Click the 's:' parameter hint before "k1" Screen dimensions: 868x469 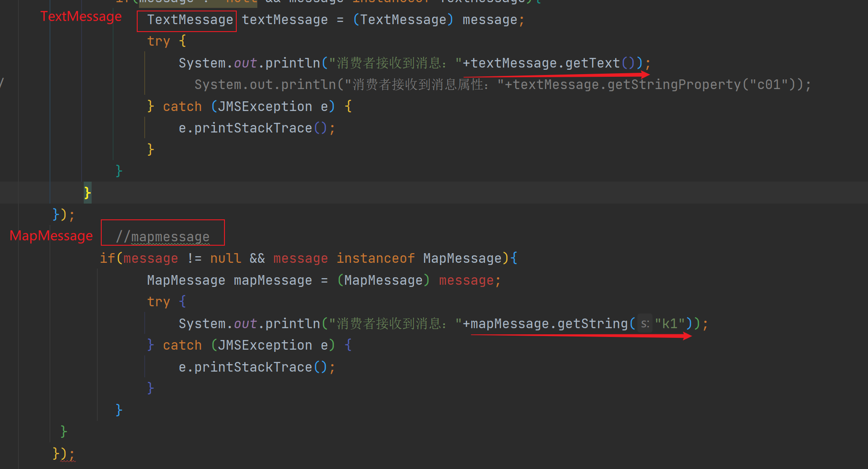644,324
